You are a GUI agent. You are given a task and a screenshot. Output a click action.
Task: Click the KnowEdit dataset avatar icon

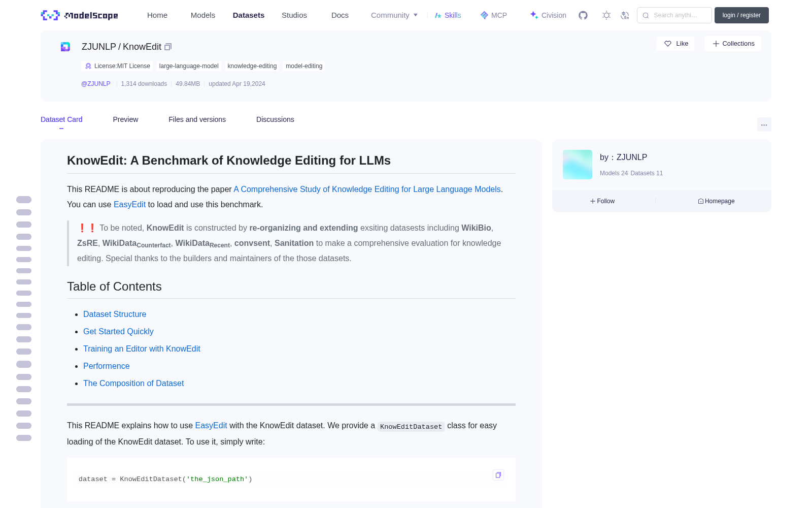tap(65, 47)
